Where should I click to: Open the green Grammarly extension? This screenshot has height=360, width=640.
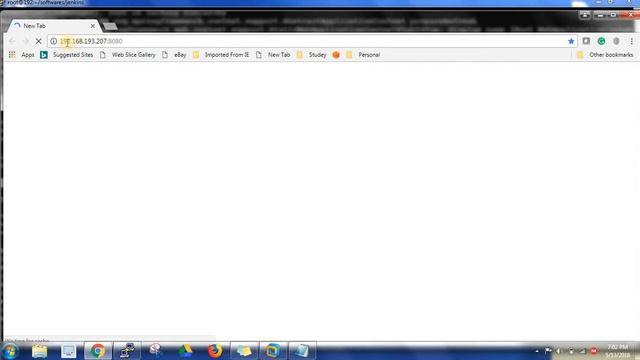(x=601, y=41)
